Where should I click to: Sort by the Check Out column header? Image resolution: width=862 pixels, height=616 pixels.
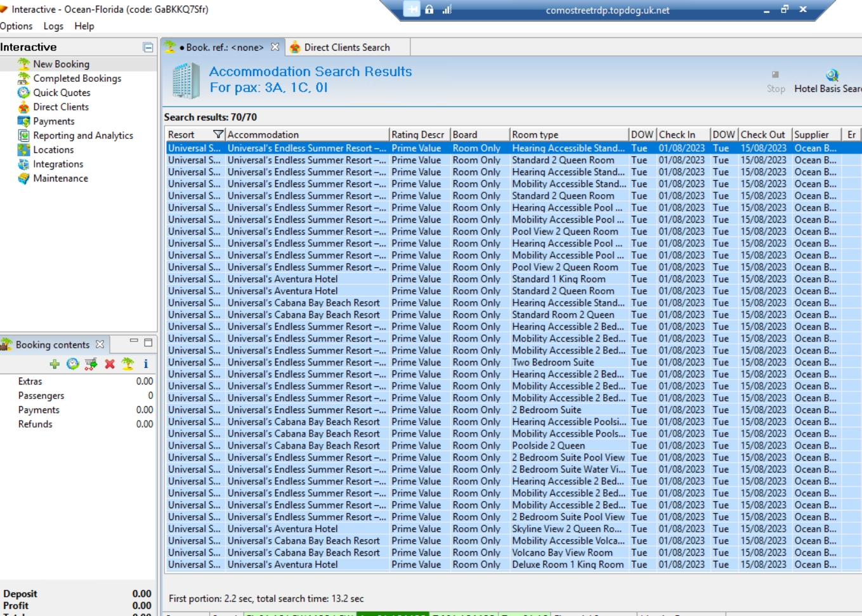[x=765, y=134]
